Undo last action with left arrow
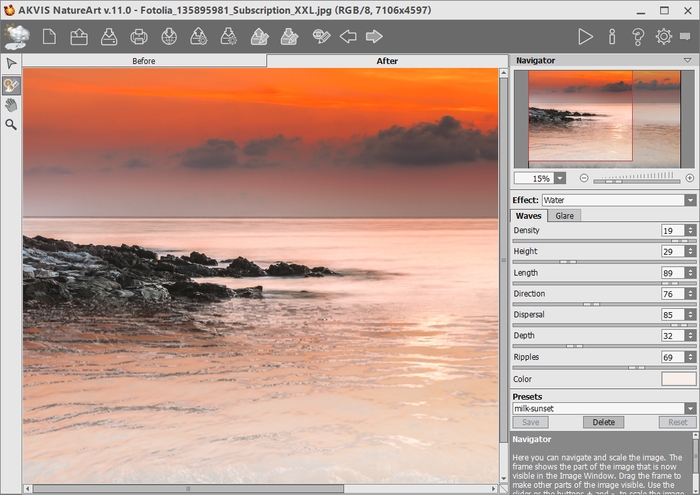This screenshot has width=700, height=495. click(348, 37)
